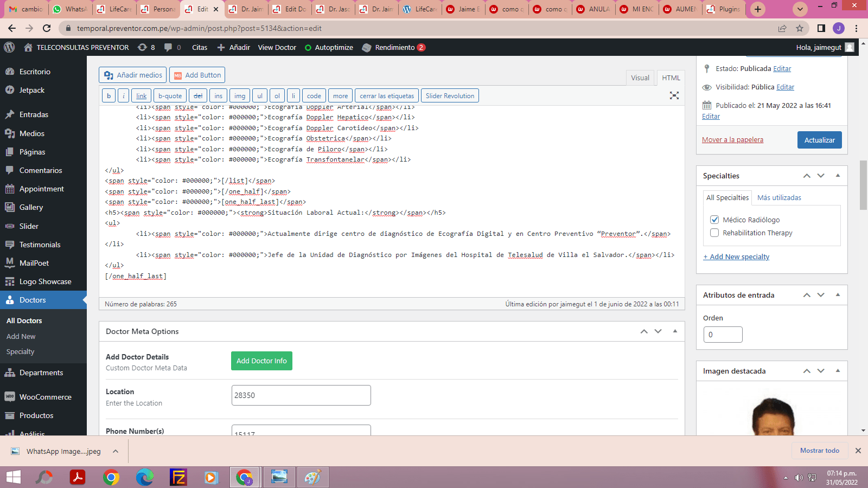Open Comentarios section
Image resolution: width=868 pixels, height=488 pixels.
point(41,170)
